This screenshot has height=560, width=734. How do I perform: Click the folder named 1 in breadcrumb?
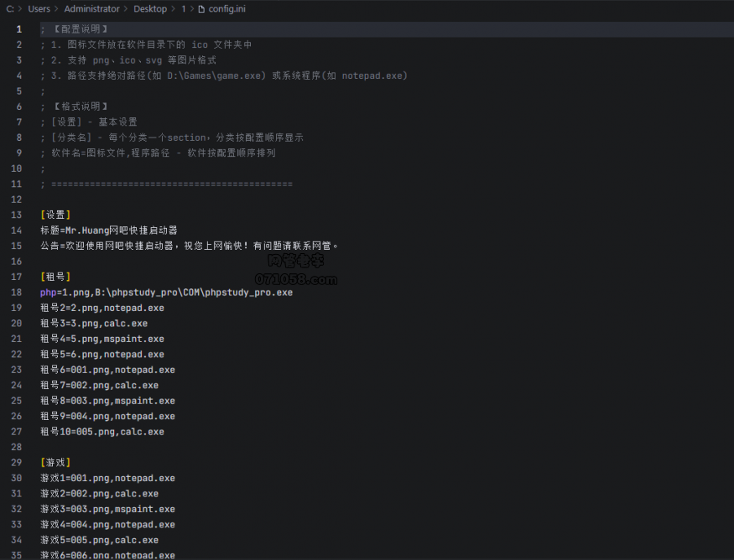click(x=183, y=8)
